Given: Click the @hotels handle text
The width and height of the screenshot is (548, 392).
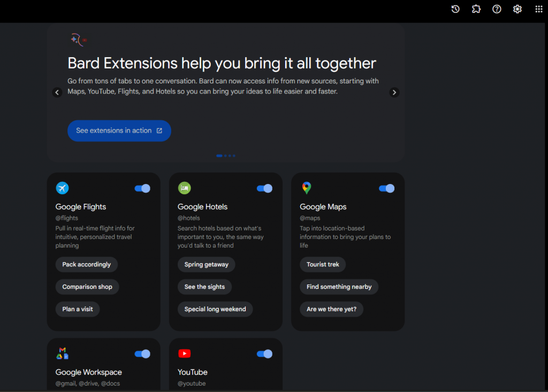Looking at the screenshot, I should [189, 218].
